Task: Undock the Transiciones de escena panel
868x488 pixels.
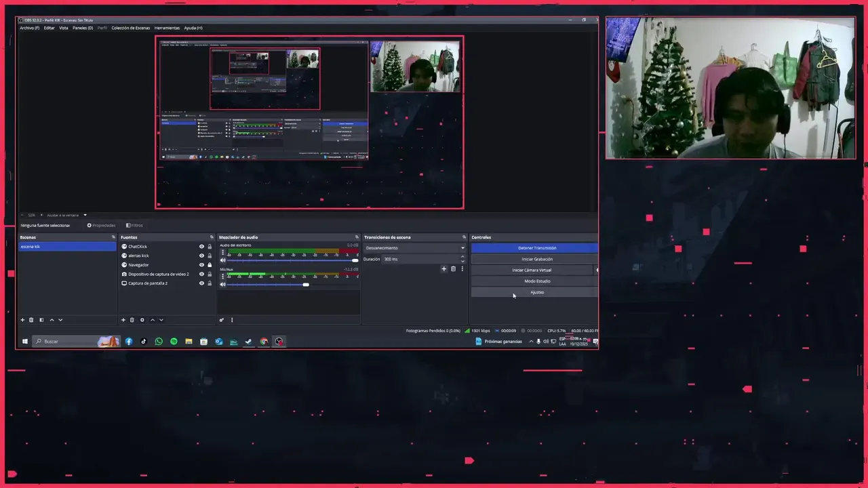Action: 465,237
